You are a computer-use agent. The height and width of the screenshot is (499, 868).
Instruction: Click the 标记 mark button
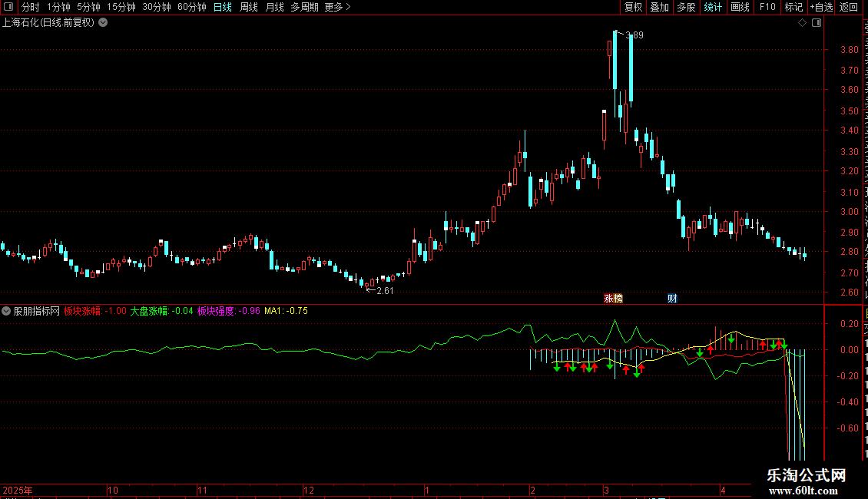click(x=793, y=7)
